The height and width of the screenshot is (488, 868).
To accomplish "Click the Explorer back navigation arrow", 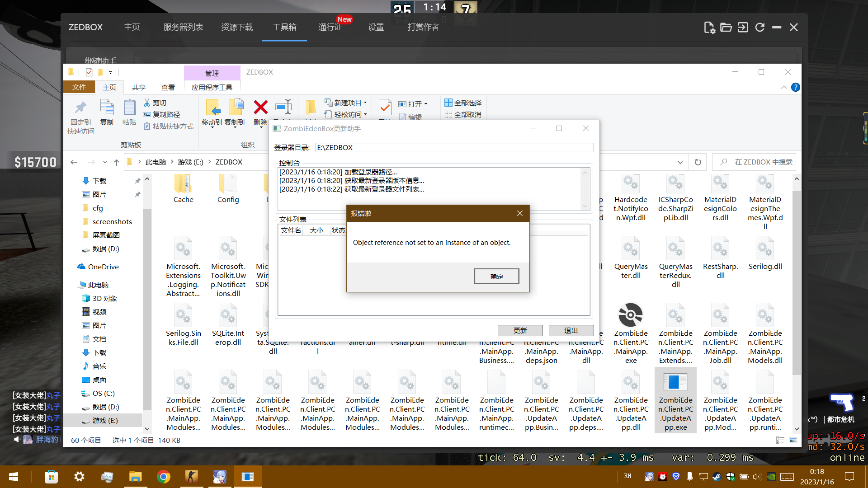I will [74, 162].
